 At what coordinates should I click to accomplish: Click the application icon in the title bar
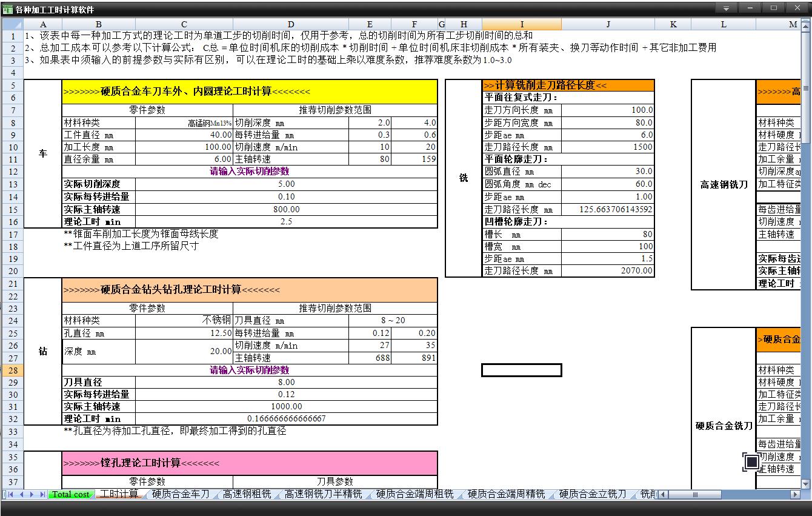pos(7,9)
